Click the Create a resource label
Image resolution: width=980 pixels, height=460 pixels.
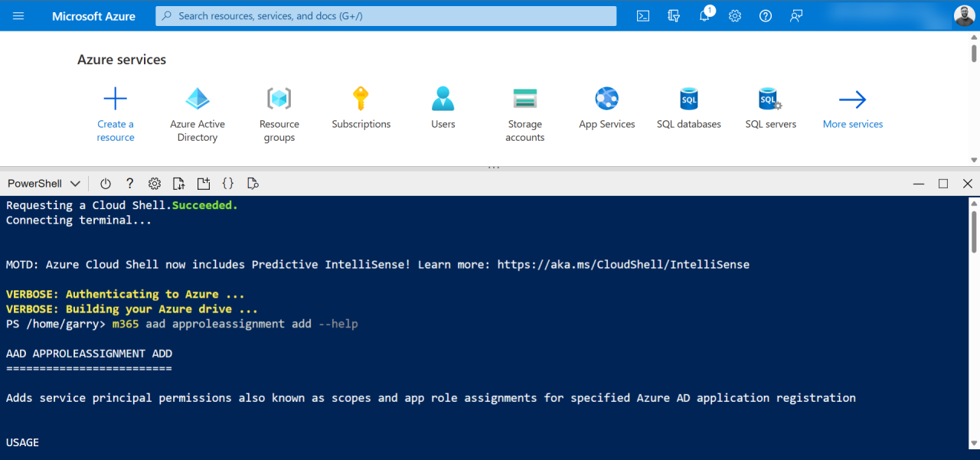coord(116,131)
